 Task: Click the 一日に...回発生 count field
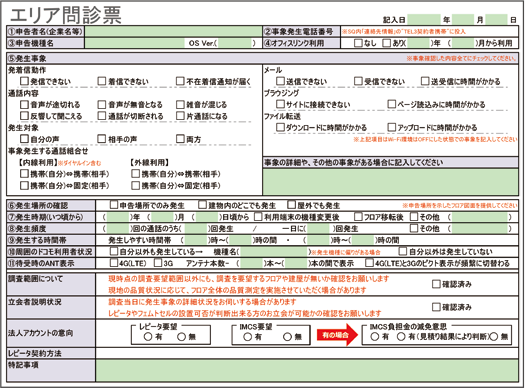tap(318, 229)
